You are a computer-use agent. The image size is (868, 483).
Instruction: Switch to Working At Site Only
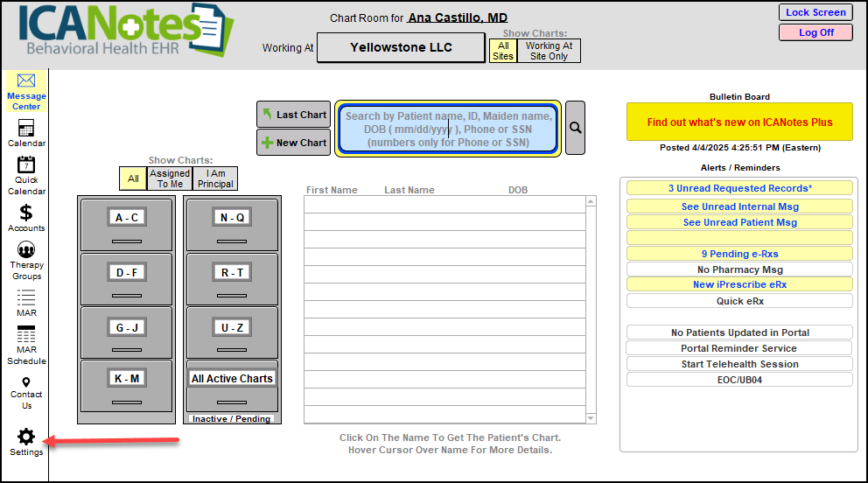click(549, 51)
